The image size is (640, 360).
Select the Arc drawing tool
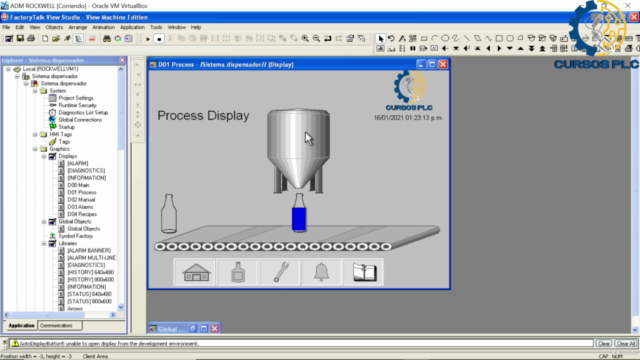pos(434,38)
